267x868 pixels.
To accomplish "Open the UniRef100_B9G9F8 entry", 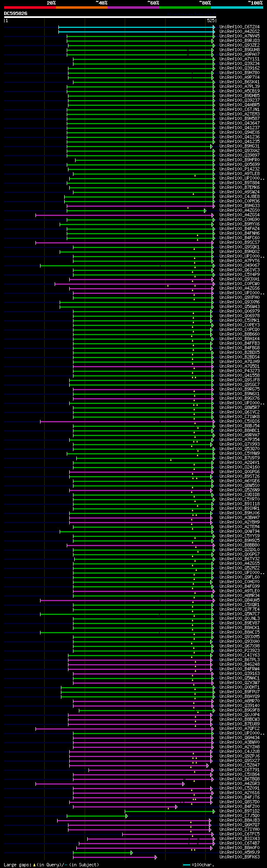I will pos(239,710).
